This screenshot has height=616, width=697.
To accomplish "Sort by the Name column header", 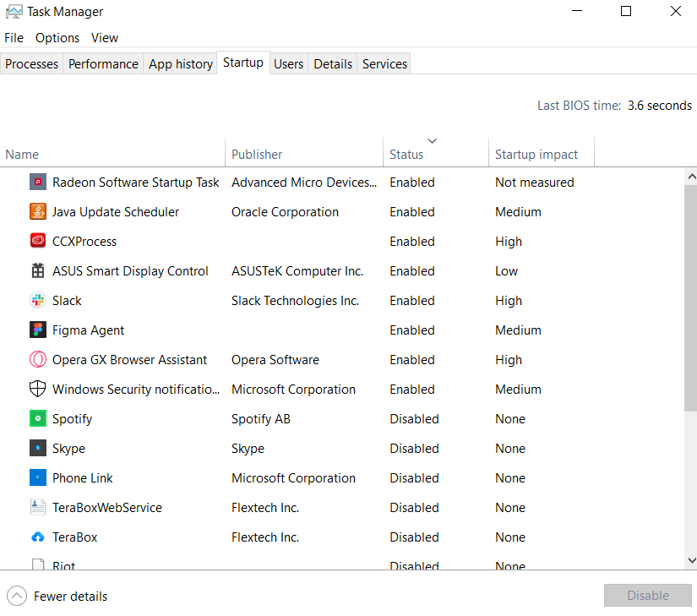I will (x=113, y=152).
